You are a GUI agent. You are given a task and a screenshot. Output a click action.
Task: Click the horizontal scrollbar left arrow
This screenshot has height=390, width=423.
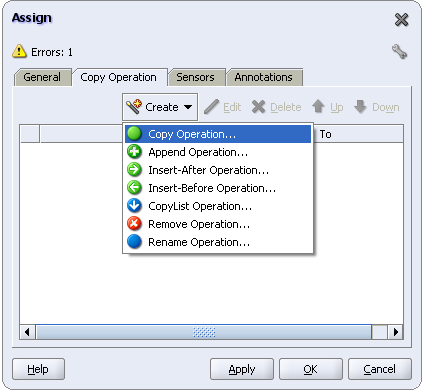pos(27,332)
